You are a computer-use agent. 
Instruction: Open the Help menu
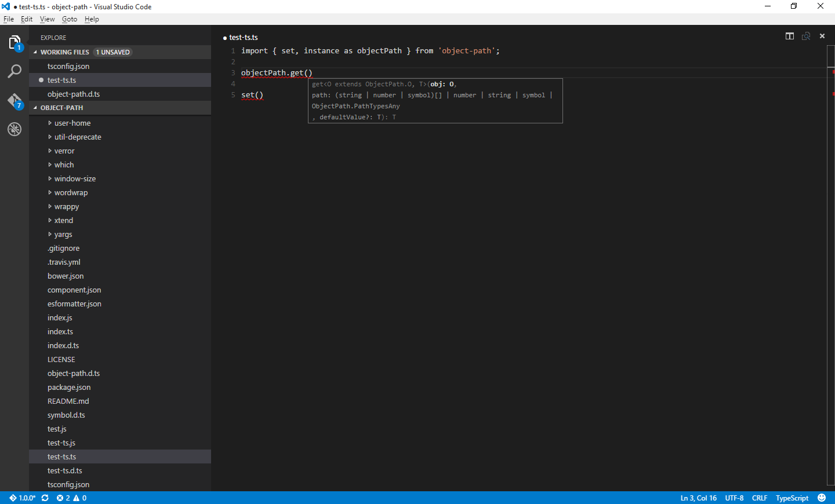pos(92,19)
